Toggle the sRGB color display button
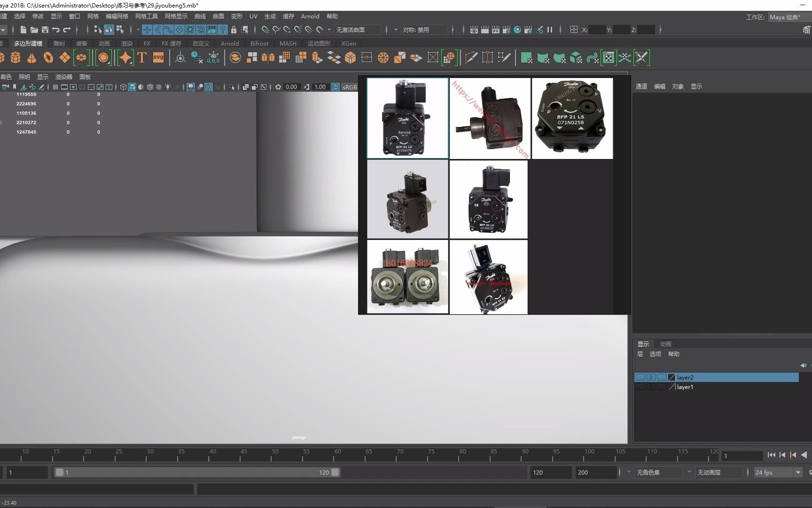The image size is (812, 508). [348, 87]
